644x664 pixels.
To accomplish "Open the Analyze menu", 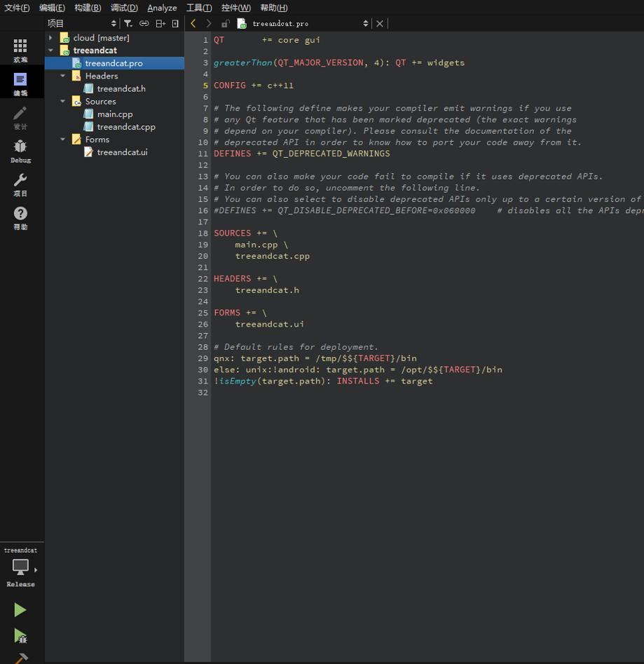I will coord(162,8).
